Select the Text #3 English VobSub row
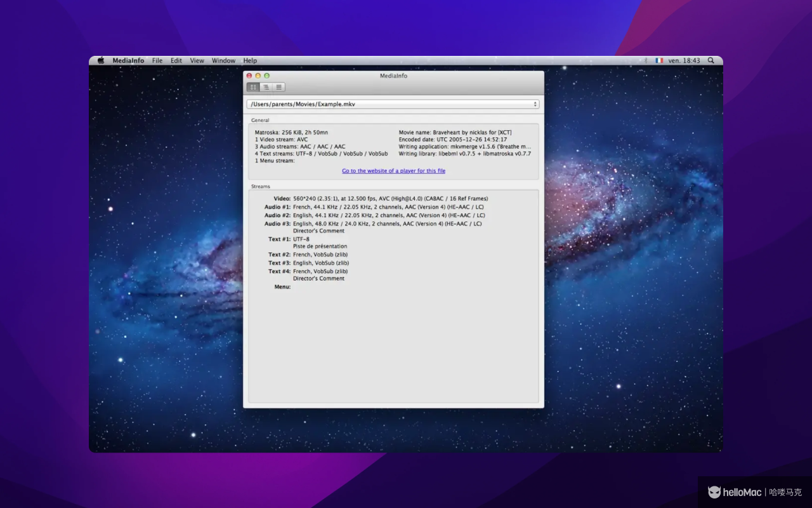Image resolution: width=812 pixels, height=508 pixels. click(308, 263)
